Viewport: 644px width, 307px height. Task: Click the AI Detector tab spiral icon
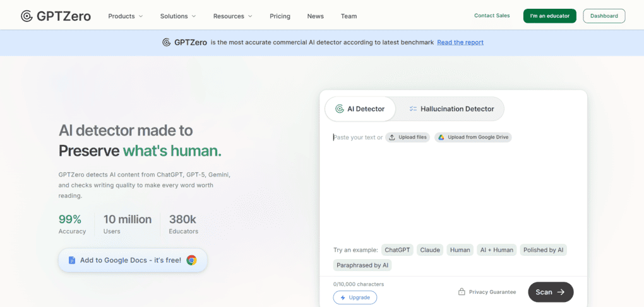point(339,109)
